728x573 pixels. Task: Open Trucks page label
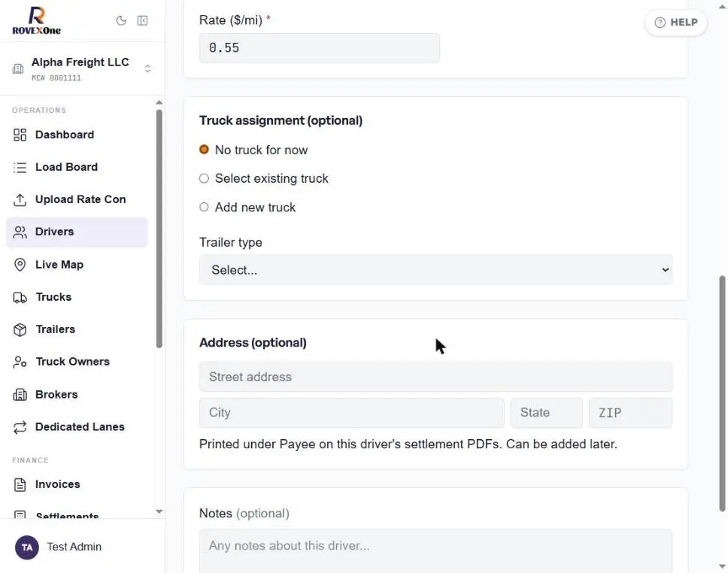(54, 297)
